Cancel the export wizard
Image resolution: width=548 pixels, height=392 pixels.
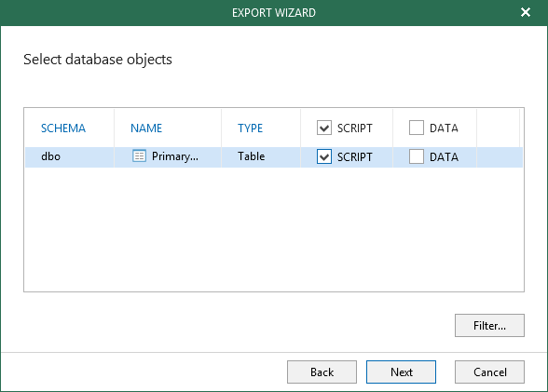[489, 372]
